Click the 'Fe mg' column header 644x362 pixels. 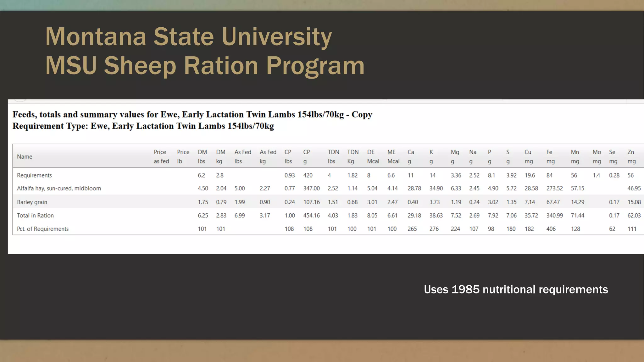[x=550, y=156]
